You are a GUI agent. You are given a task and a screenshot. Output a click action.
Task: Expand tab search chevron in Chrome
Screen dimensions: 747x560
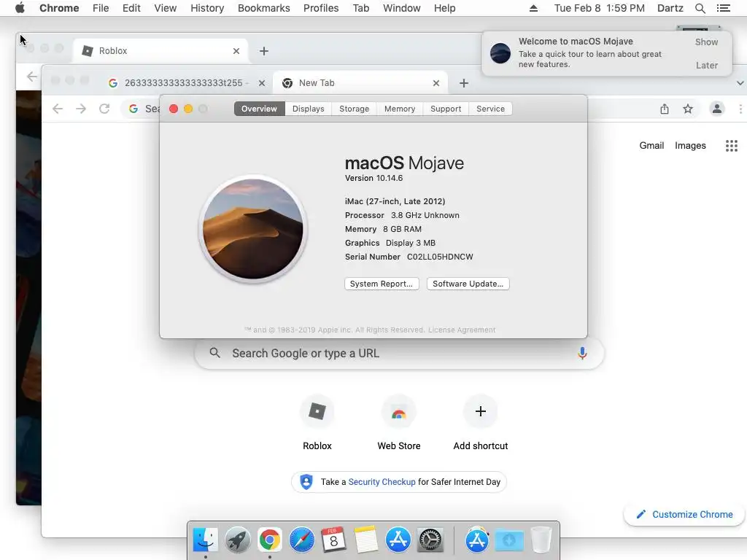(x=740, y=83)
